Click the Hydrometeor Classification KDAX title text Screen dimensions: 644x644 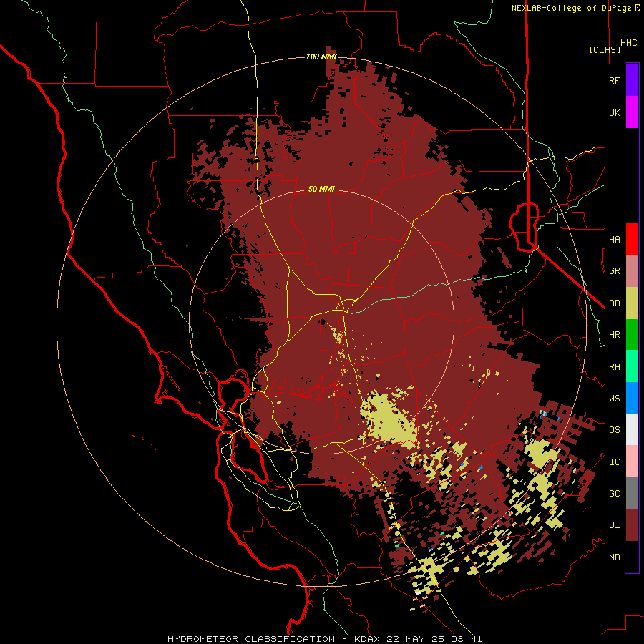(x=324, y=639)
